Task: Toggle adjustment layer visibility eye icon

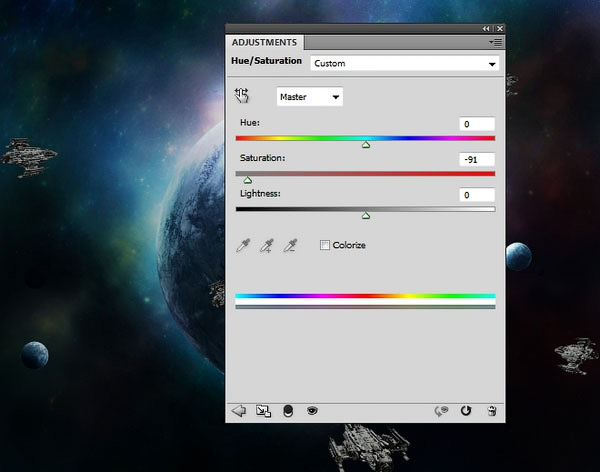Action: pyautogui.click(x=312, y=410)
